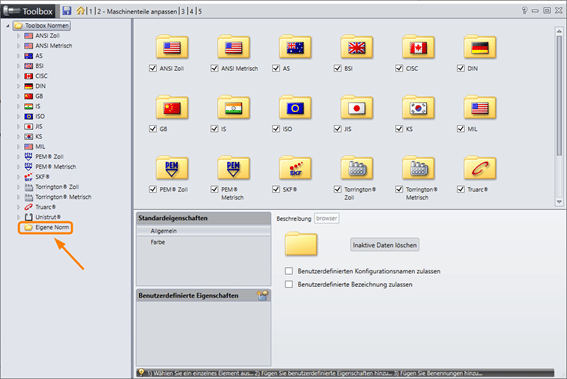Collapse the Toolbox Normen root node

coord(8,26)
